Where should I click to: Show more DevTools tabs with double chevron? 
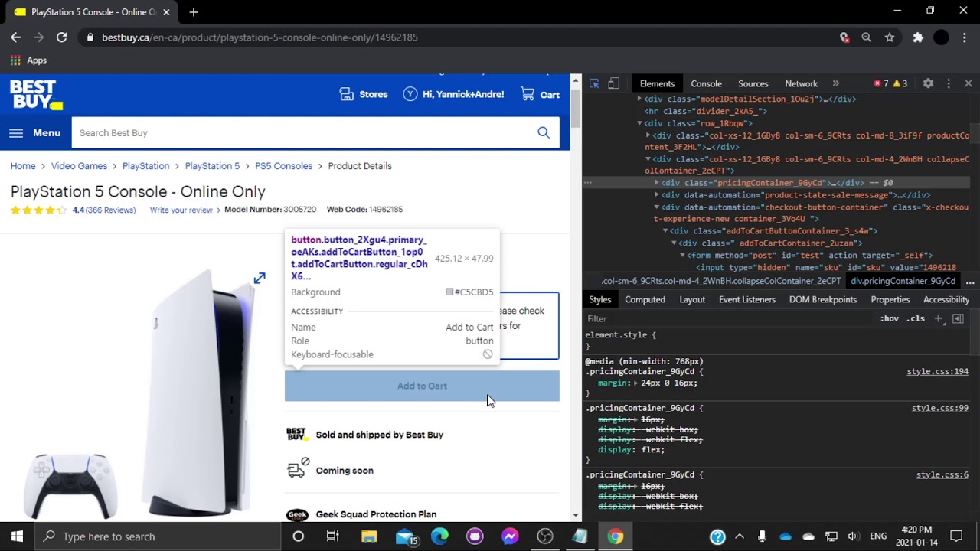coord(835,83)
